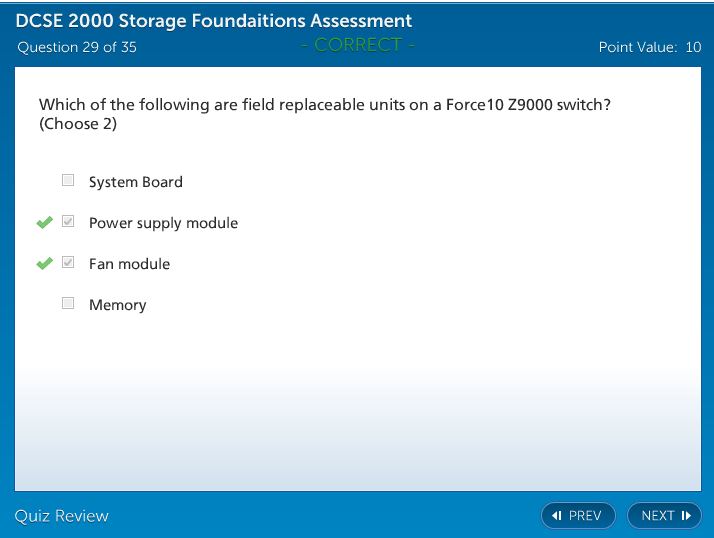The image size is (714, 538).
Task: Click the right arrow icon on NEXT
Action: point(686,516)
